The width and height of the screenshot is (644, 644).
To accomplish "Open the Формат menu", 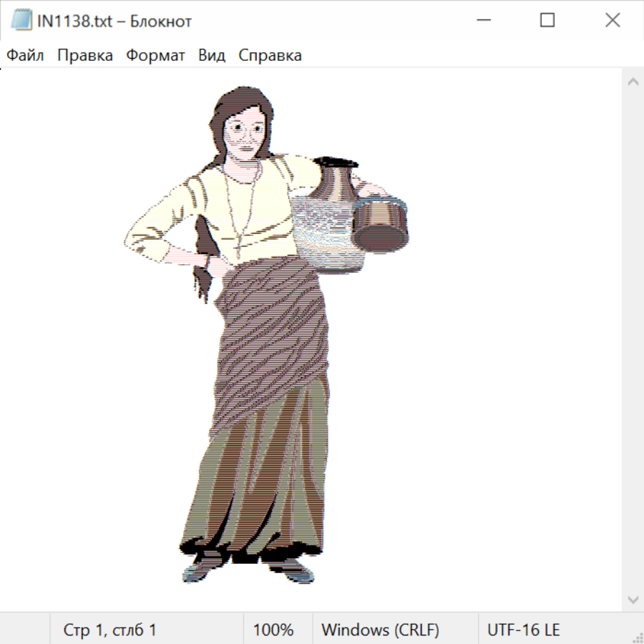I will click(155, 55).
